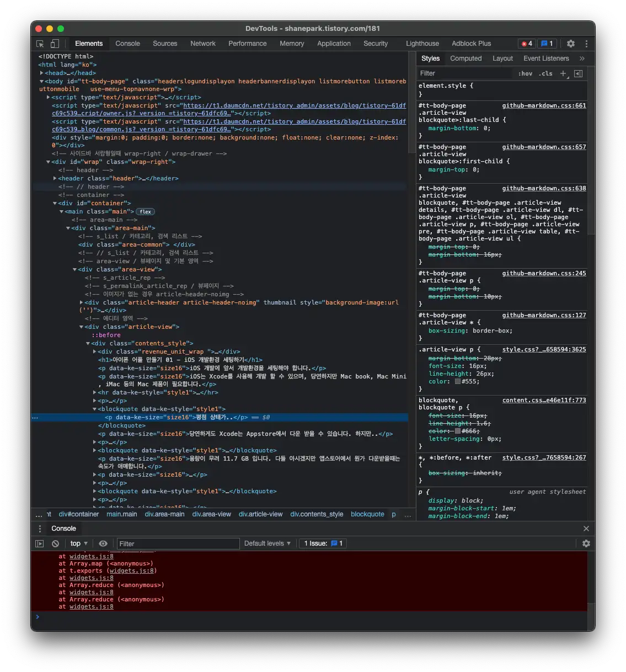
Task: Click the flex badge on main element
Action: tap(146, 212)
